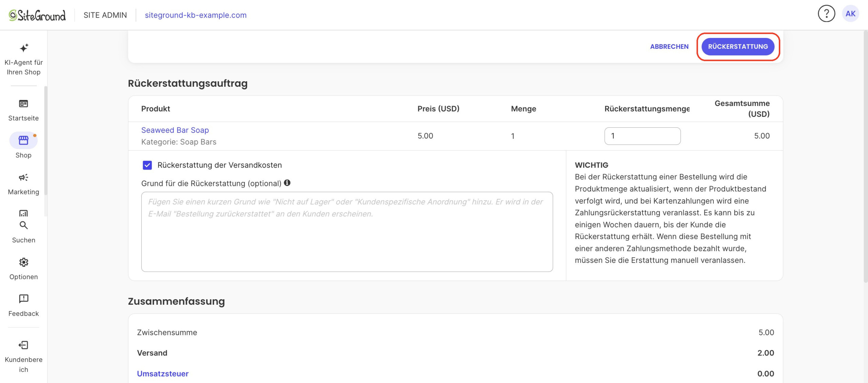The width and height of the screenshot is (868, 383).
Task: Open the Marketing megaphone icon
Action: point(23,177)
